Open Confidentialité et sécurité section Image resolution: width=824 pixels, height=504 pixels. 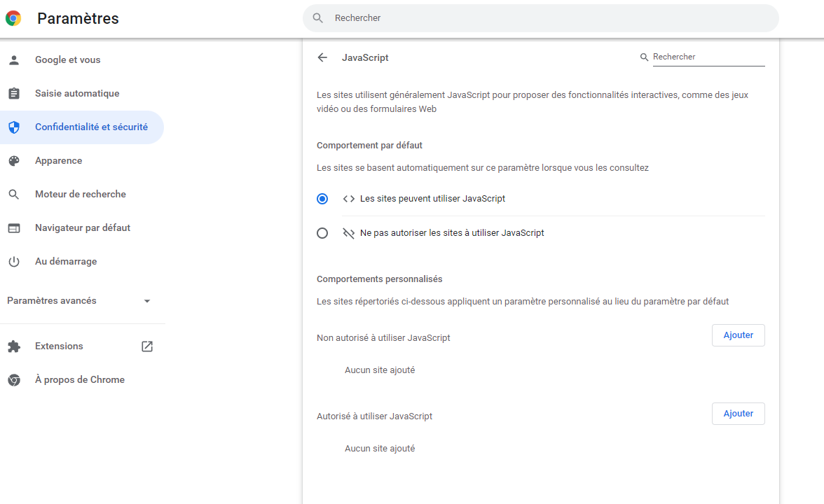[82, 127]
